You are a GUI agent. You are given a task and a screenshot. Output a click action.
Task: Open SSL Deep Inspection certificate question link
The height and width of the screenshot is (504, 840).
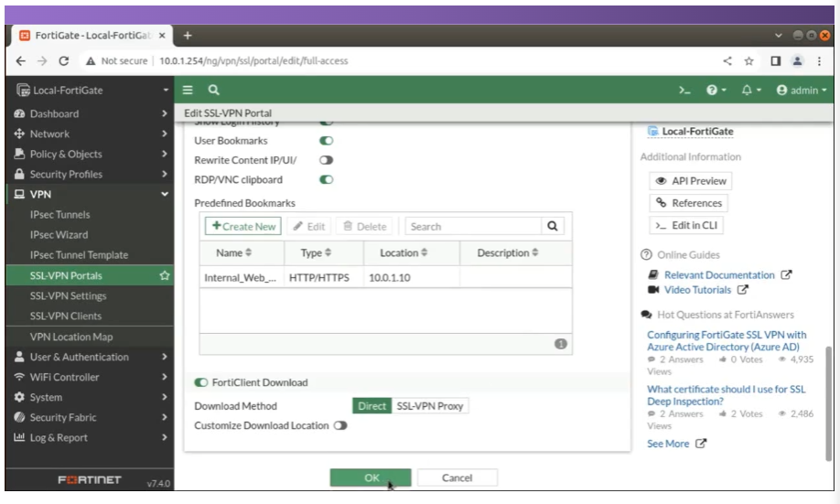(x=726, y=395)
